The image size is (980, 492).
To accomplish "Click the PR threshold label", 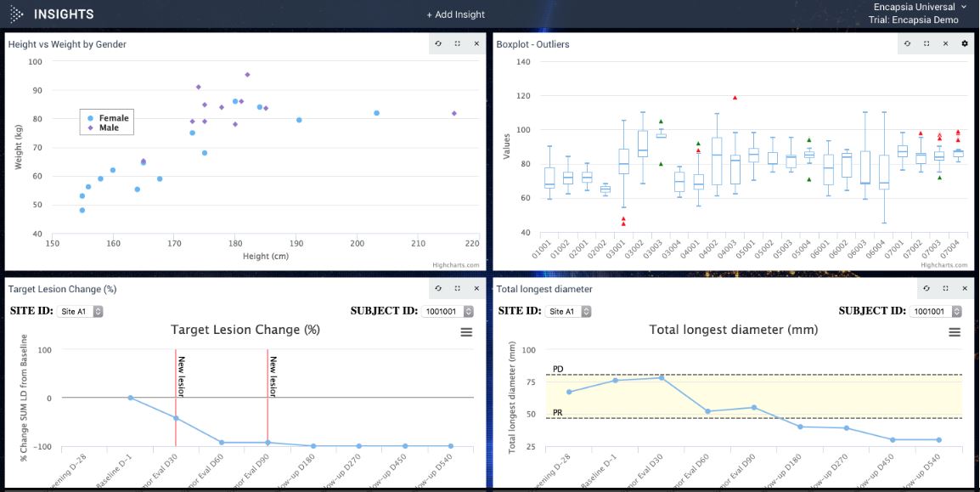I will click(558, 413).
